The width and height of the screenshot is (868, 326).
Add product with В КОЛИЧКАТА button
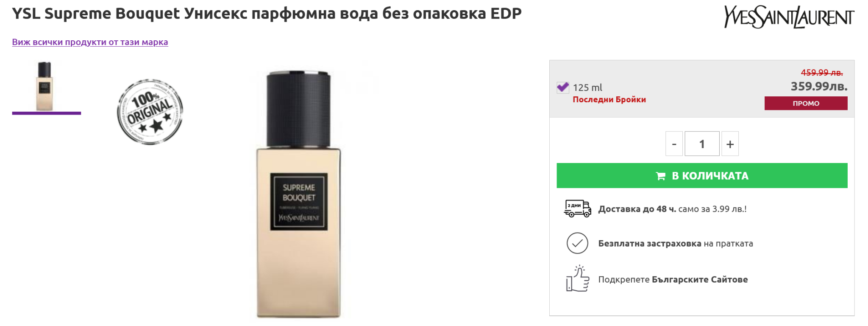(702, 175)
